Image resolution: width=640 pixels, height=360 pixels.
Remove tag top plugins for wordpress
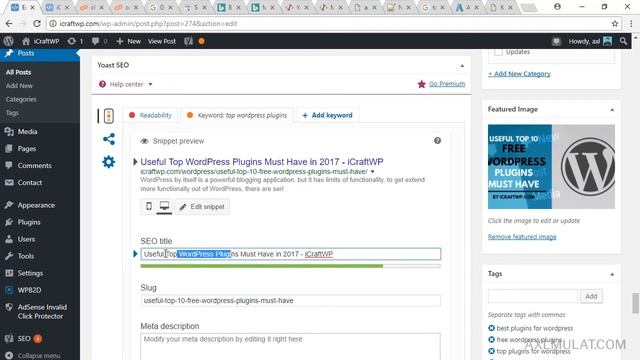(491, 351)
